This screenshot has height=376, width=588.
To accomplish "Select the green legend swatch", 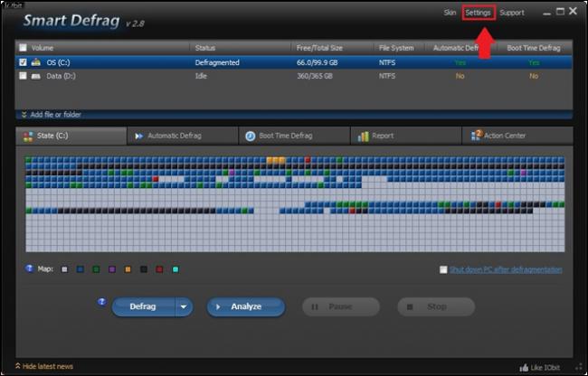I will pyautogui.click(x=96, y=269).
